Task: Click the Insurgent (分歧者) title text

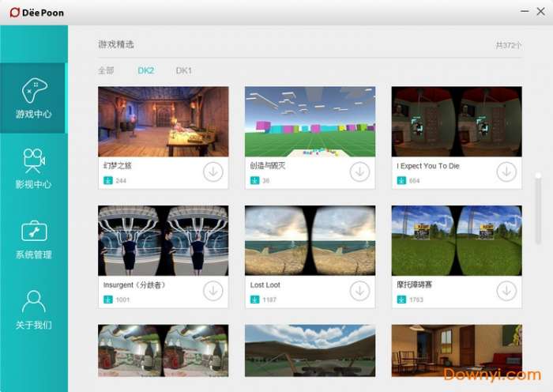Action: 134,285
